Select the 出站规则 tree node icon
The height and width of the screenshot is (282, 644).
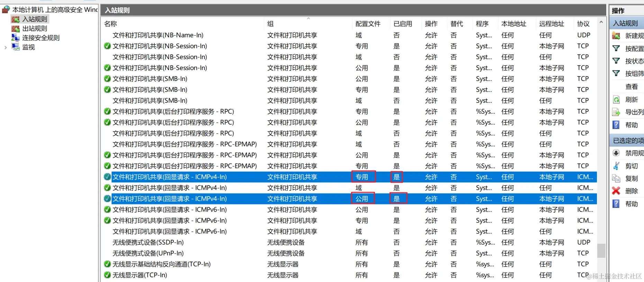coord(16,28)
